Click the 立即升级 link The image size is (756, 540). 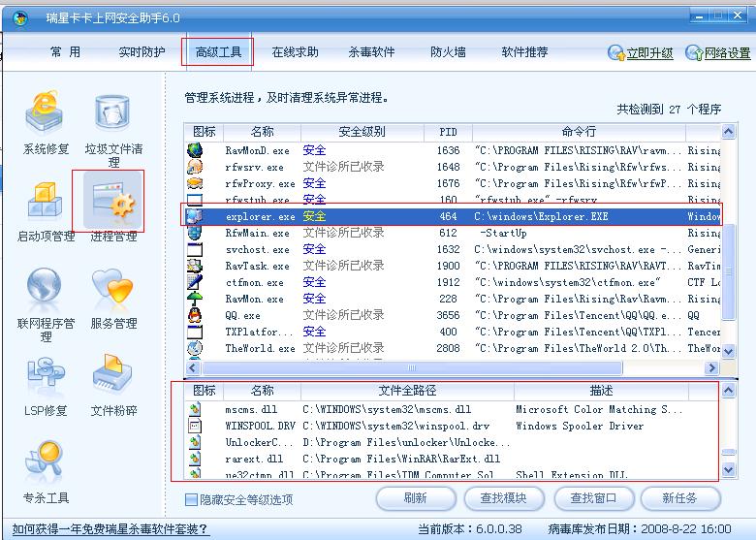(650, 53)
